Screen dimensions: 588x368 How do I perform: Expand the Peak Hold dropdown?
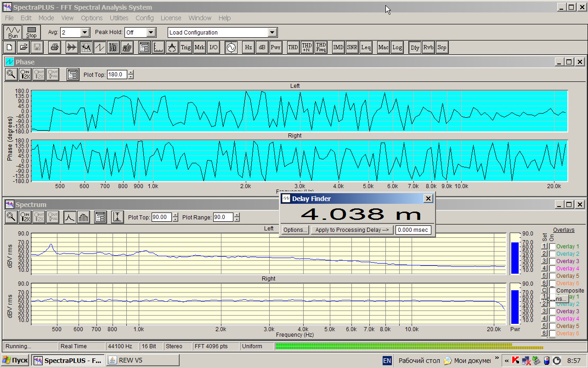151,32
